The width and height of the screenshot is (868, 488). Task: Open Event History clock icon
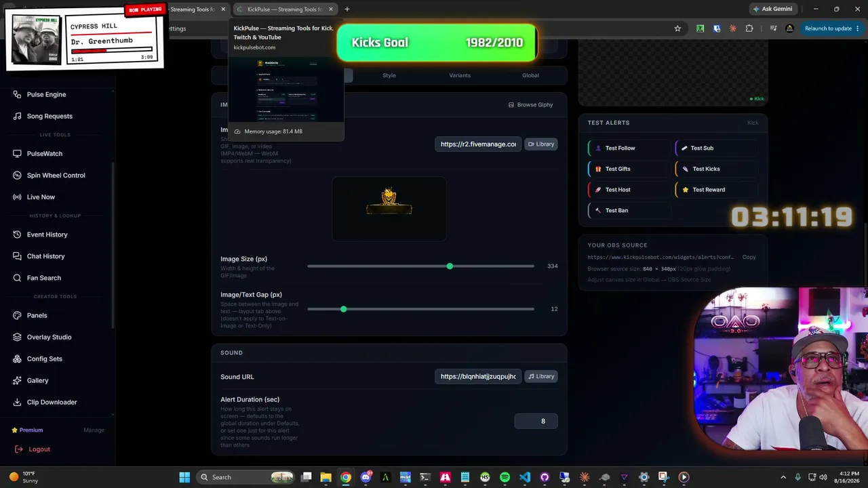pyautogui.click(x=18, y=235)
